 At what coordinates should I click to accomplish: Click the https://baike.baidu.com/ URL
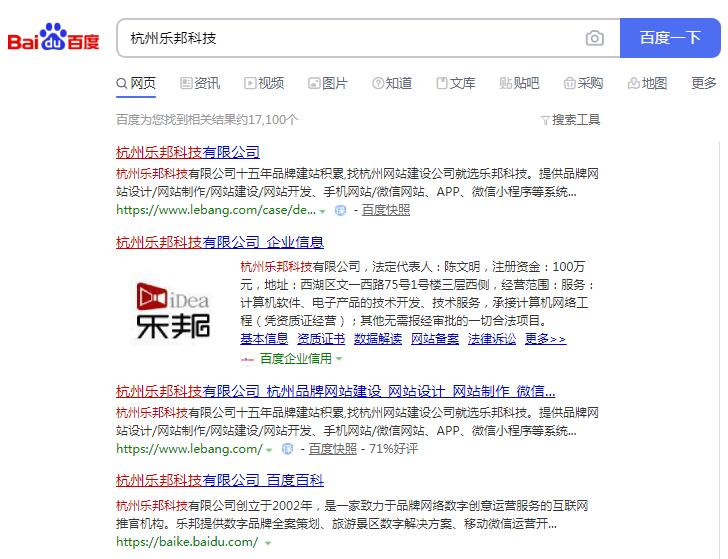[187, 542]
